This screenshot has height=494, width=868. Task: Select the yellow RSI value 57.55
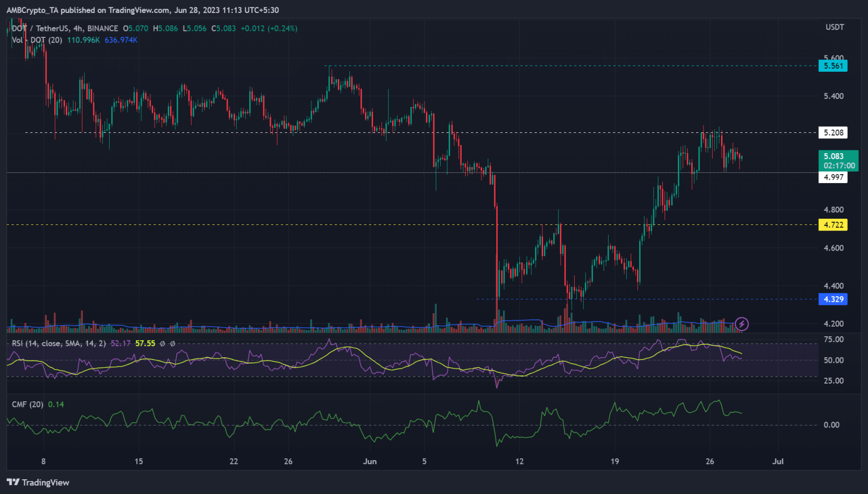[145, 344]
